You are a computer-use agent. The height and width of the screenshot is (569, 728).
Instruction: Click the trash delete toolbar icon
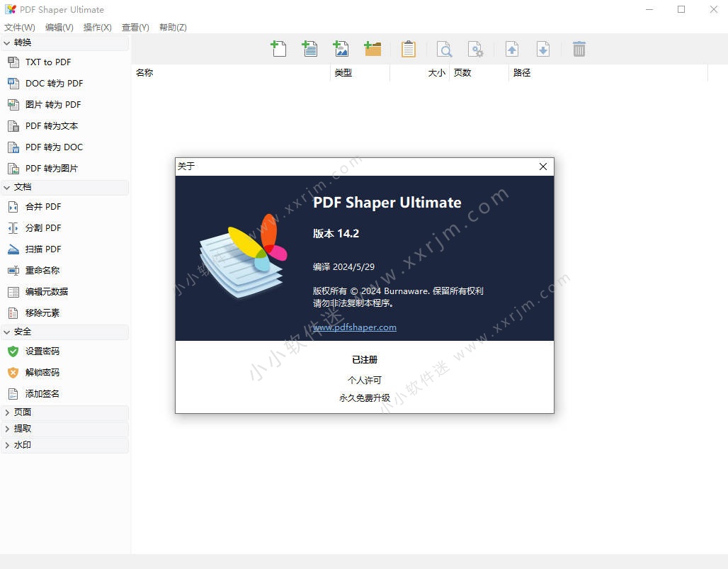pos(579,49)
